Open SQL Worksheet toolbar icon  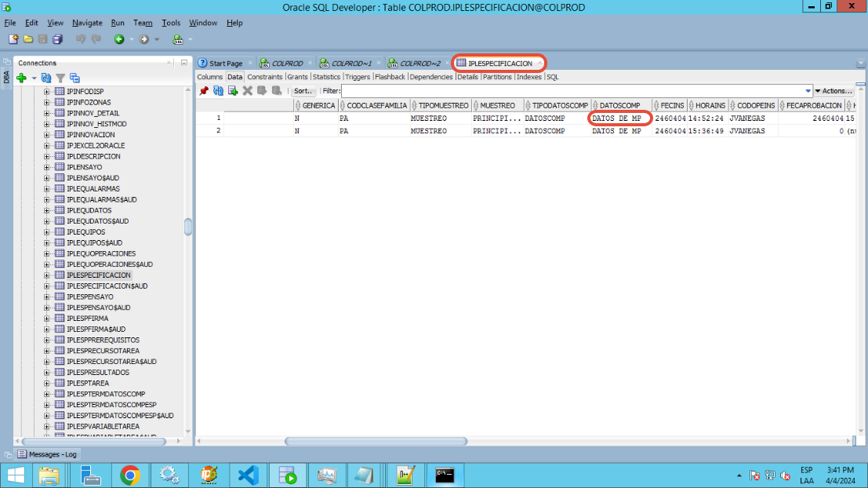(x=178, y=39)
